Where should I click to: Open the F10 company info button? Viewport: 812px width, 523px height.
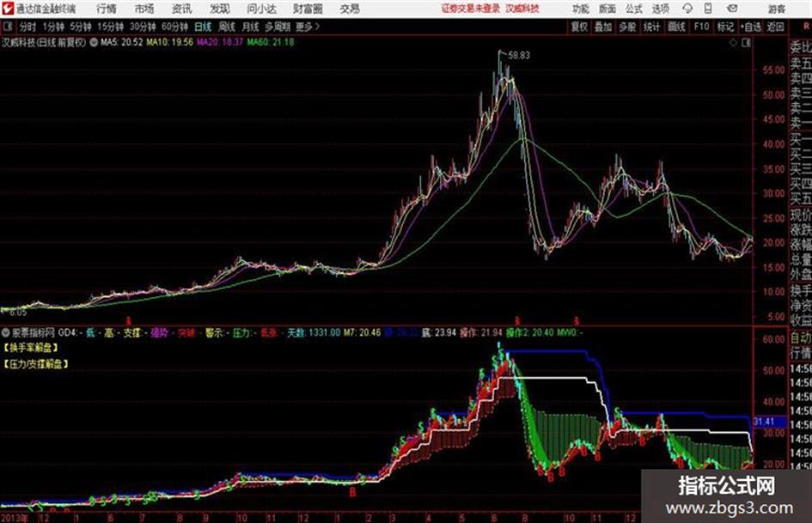pyautogui.click(x=701, y=27)
